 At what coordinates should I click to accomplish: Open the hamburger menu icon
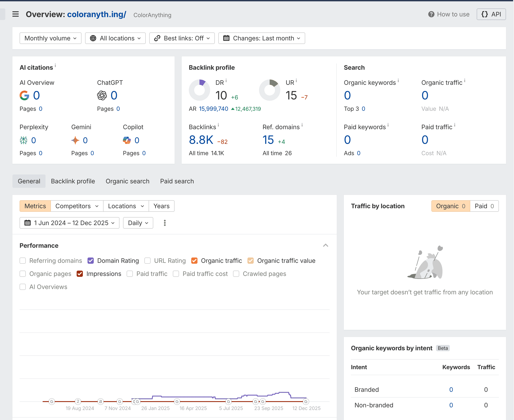point(16,14)
